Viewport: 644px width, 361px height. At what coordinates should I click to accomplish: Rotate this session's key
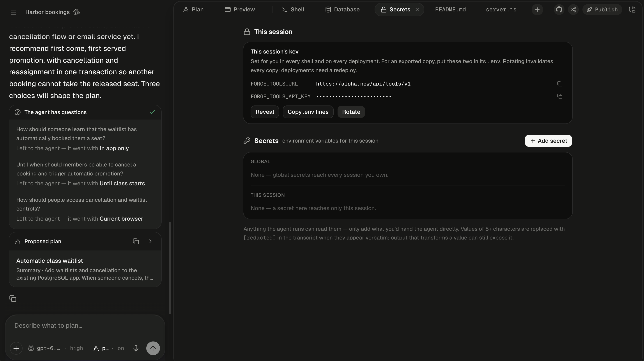[x=351, y=112]
